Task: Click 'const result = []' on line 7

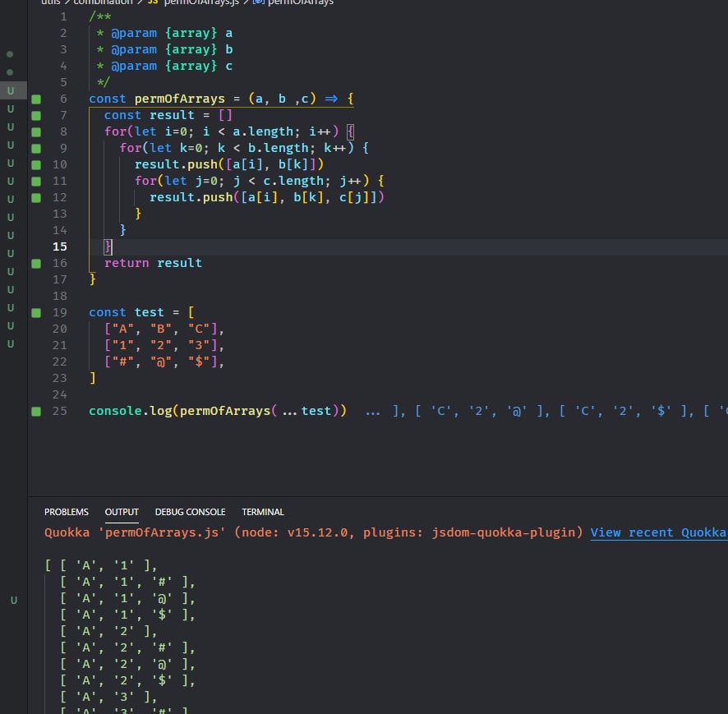Action: [168, 115]
